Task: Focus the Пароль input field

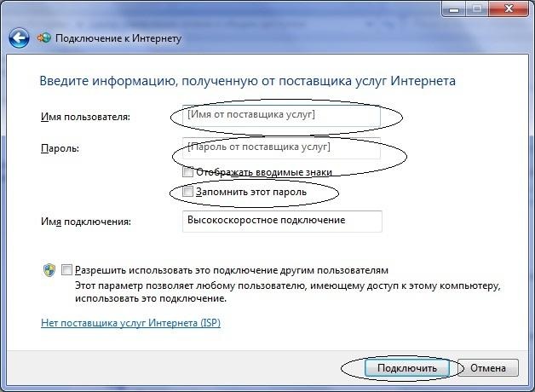Action: point(281,148)
